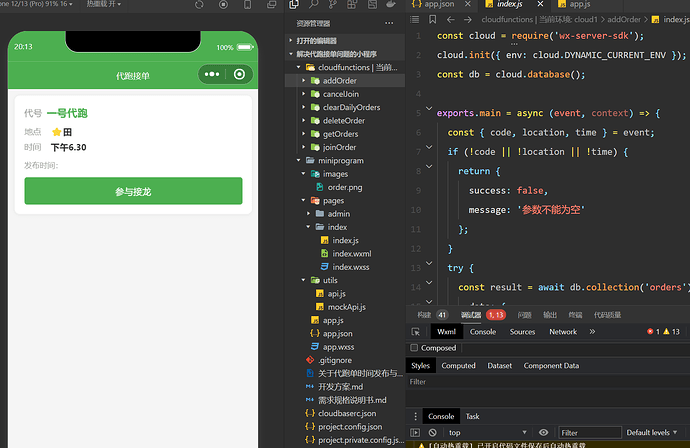The image size is (690, 448).
Task: Click the console Filter input beside Default levels
Action: click(590, 433)
